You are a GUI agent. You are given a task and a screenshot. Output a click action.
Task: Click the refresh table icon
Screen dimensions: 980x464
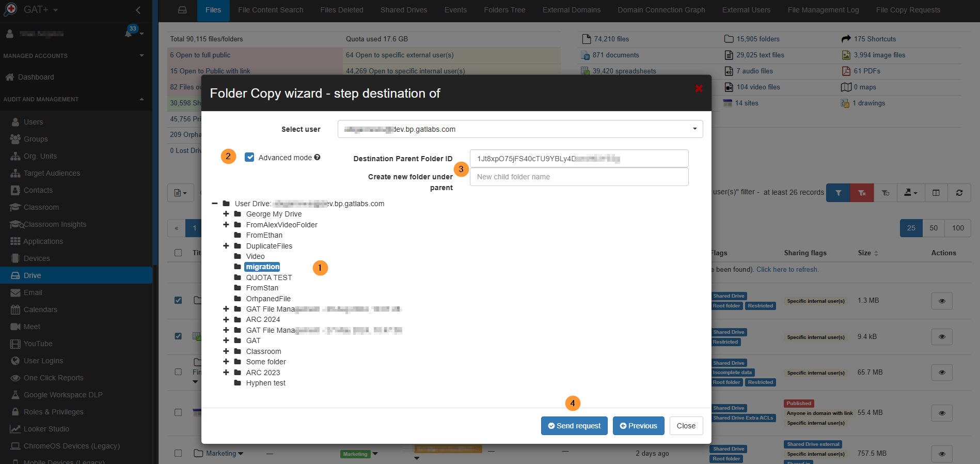click(x=959, y=193)
